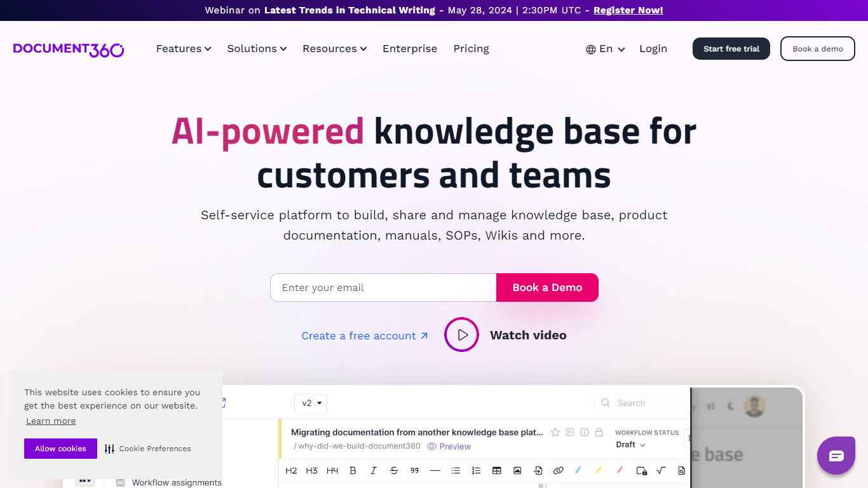The width and height of the screenshot is (868, 488).
Task: Apply H3 heading in editor toolbar
Action: pyautogui.click(x=311, y=471)
